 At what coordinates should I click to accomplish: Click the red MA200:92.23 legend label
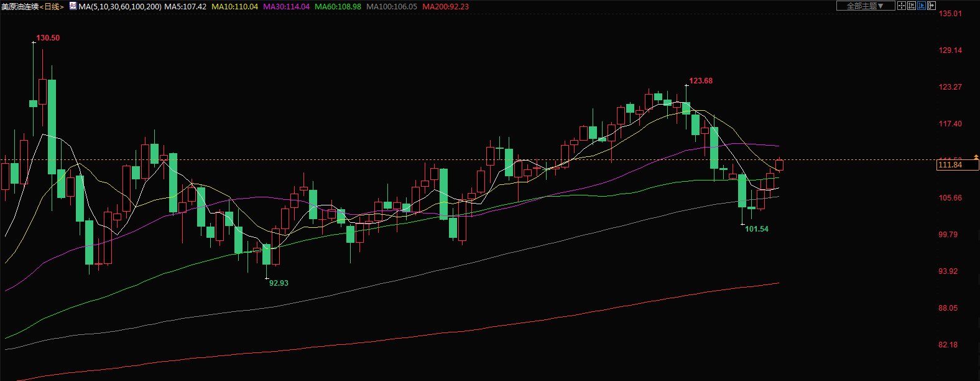click(445, 7)
